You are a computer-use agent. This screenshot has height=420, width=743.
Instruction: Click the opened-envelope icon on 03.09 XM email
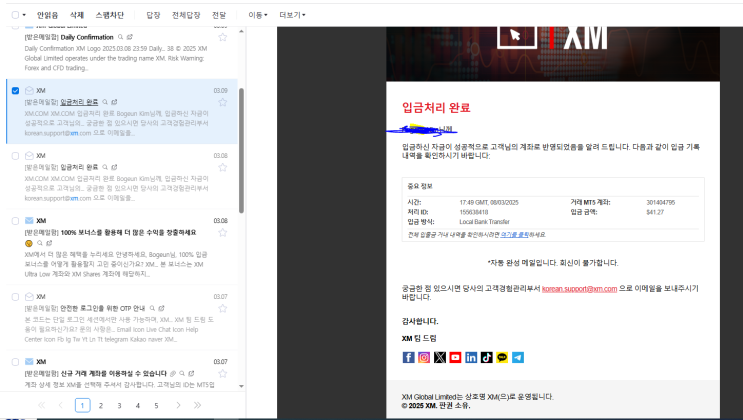(29, 90)
